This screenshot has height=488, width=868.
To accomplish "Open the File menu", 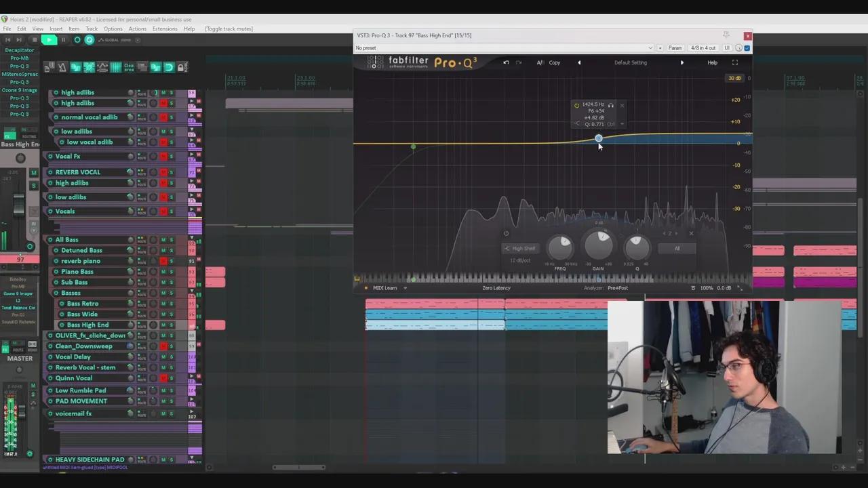I will [x=7, y=29].
